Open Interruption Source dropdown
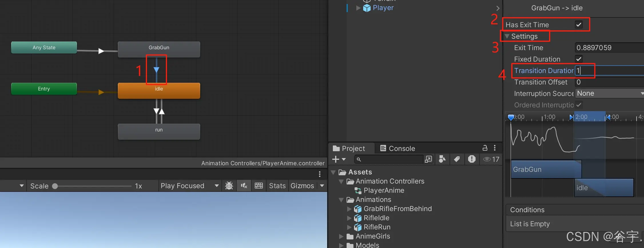This screenshot has height=248, width=644. coord(609,93)
